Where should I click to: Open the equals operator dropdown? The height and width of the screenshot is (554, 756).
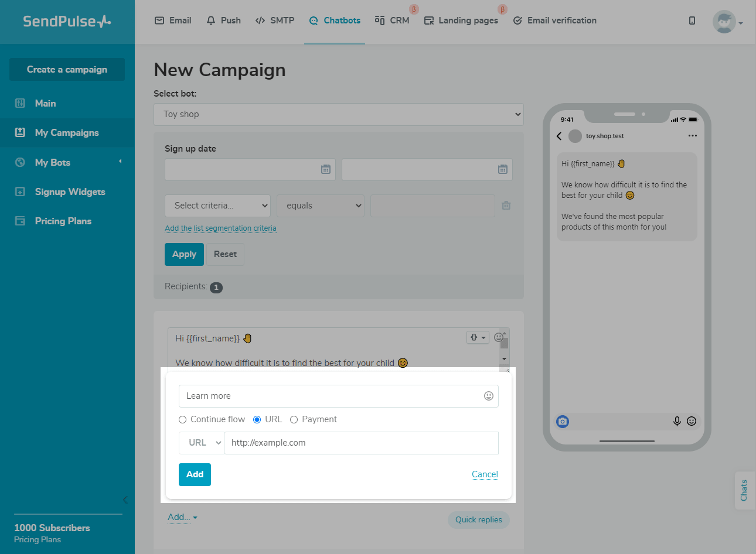[321, 206]
